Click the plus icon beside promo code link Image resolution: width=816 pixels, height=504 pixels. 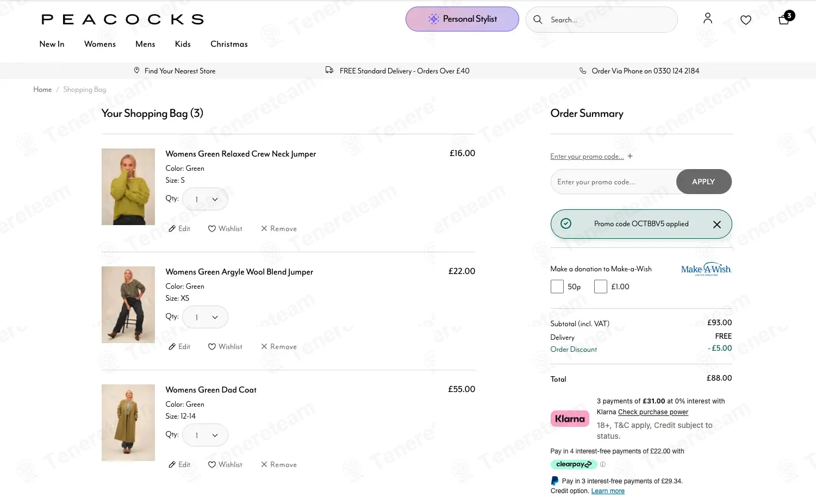630,156
